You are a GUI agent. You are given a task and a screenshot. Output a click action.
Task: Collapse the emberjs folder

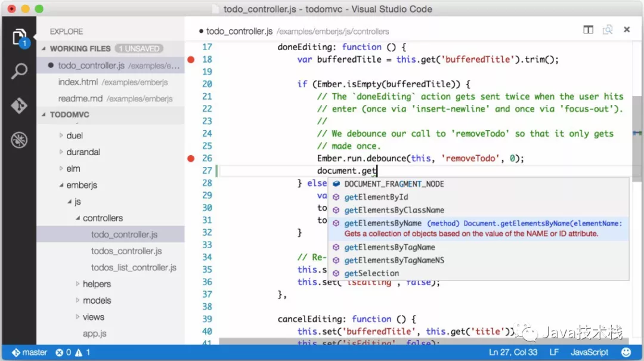click(x=61, y=185)
